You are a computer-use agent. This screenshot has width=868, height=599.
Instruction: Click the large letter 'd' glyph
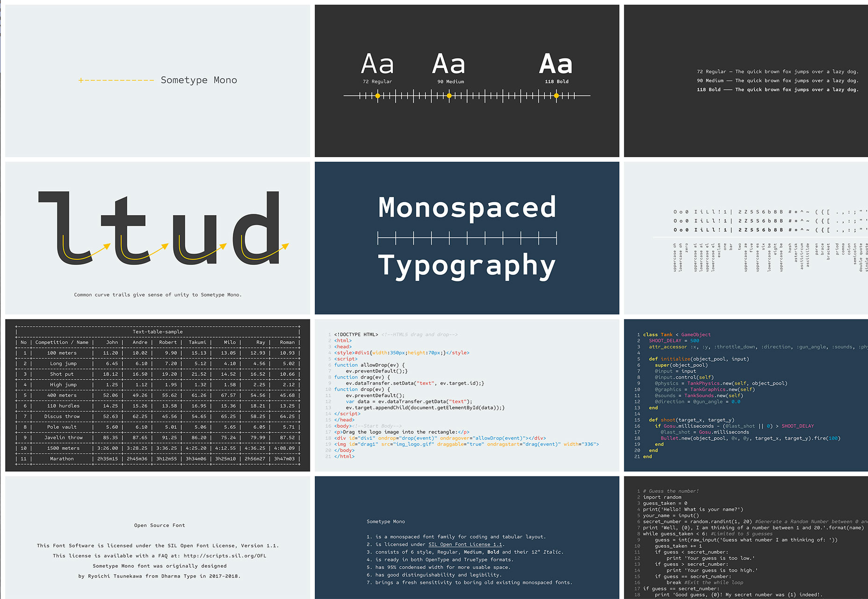(256, 228)
